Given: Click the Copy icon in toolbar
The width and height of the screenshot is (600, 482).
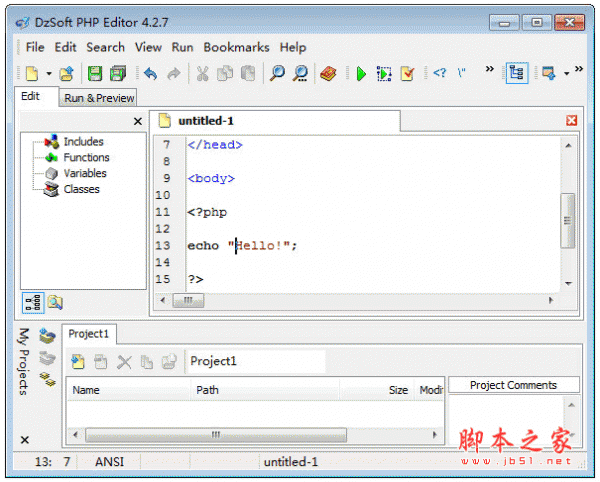Looking at the screenshot, I should [225, 73].
